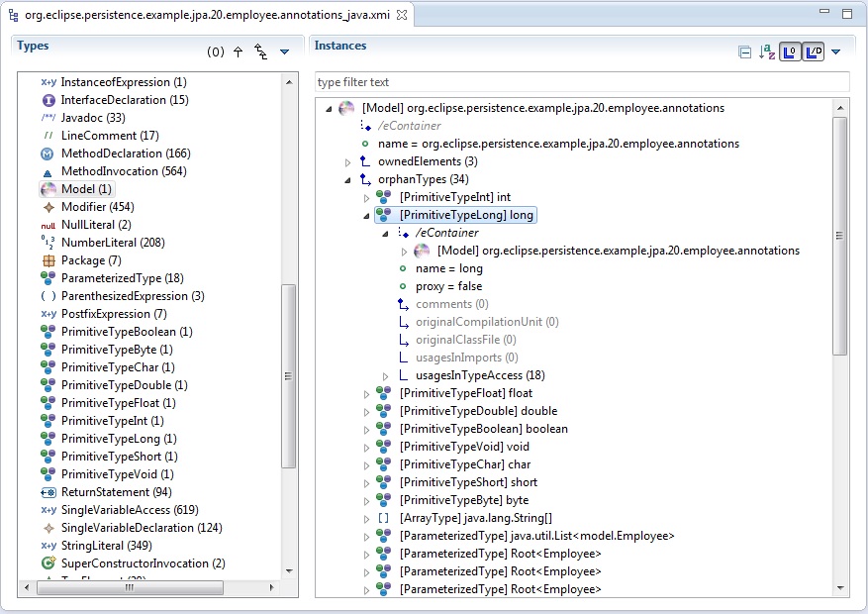This screenshot has width=868, height=614.
Task: Click the ownedElements reference icon
Action: tap(365, 161)
